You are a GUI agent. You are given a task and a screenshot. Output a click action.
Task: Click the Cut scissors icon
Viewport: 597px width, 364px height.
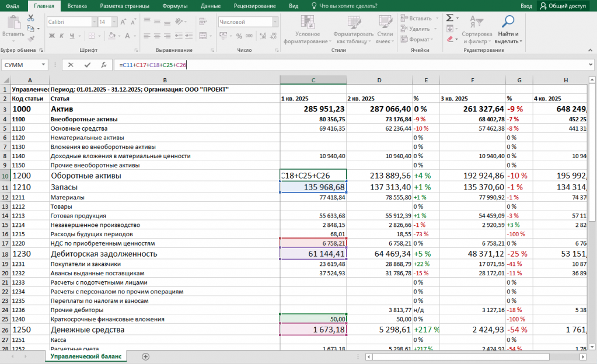(31, 18)
